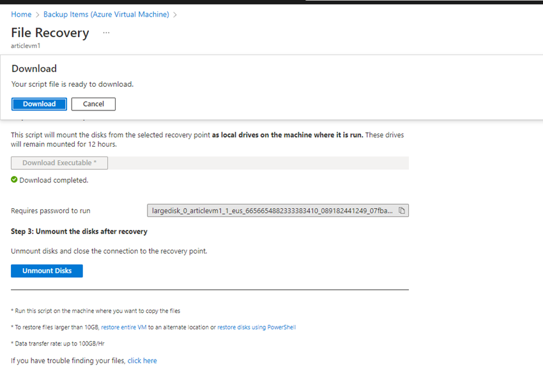This screenshot has width=543, height=392.
Task: Click here link for trouble finding files
Action: (142, 361)
